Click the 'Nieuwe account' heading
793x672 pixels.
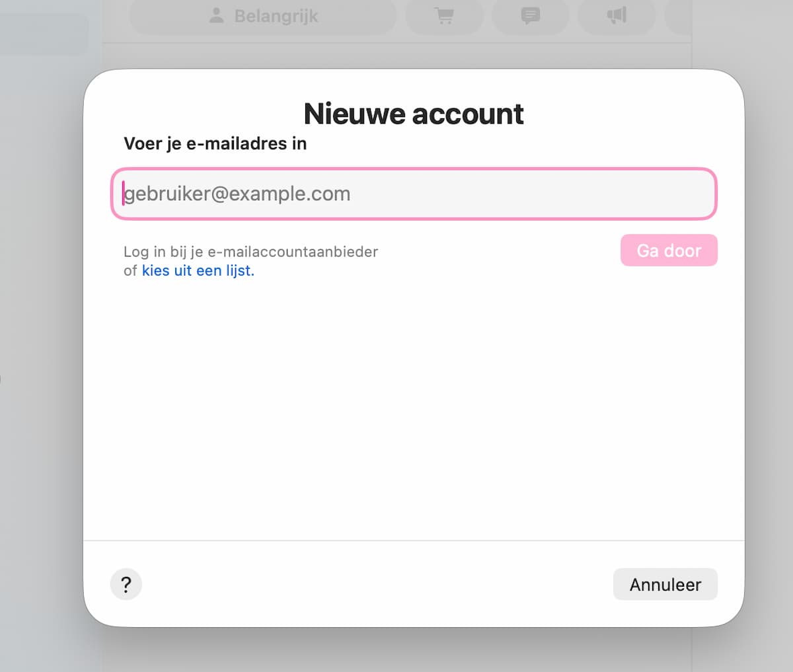tap(414, 114)
